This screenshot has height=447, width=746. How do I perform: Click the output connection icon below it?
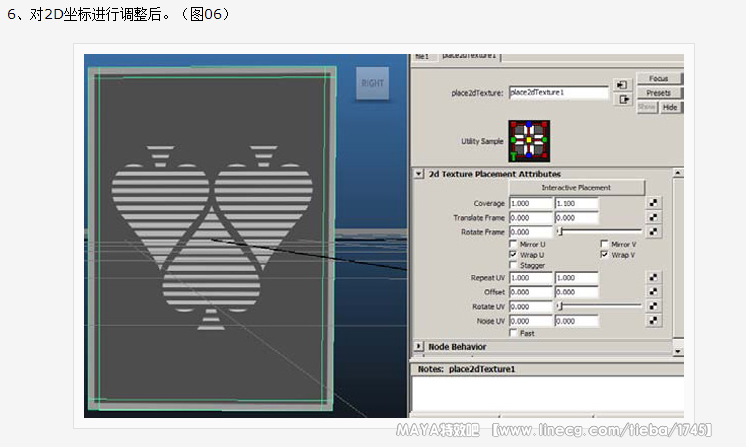point(621,99)
